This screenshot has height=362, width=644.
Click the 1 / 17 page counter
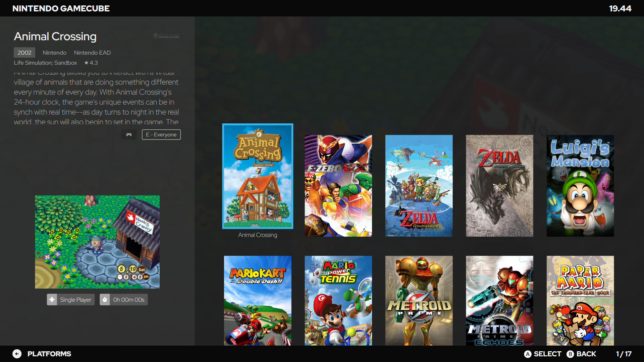point(624,354)
